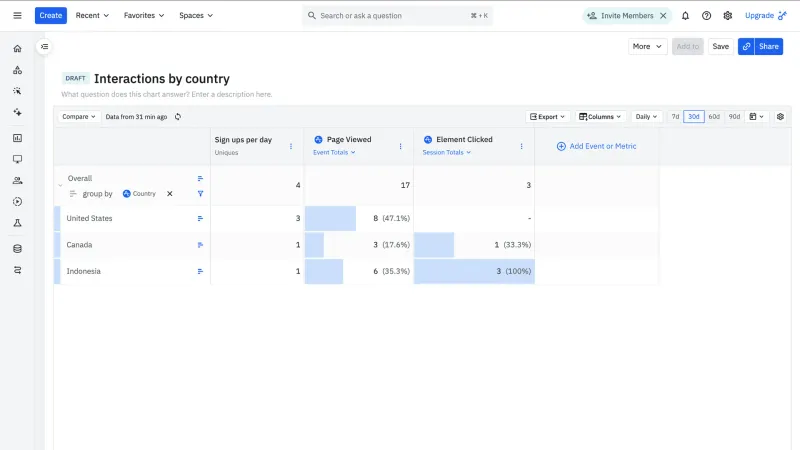Click the Country group by property
Viewport: 800px width, 450px height.
click(x=139, y=194)
